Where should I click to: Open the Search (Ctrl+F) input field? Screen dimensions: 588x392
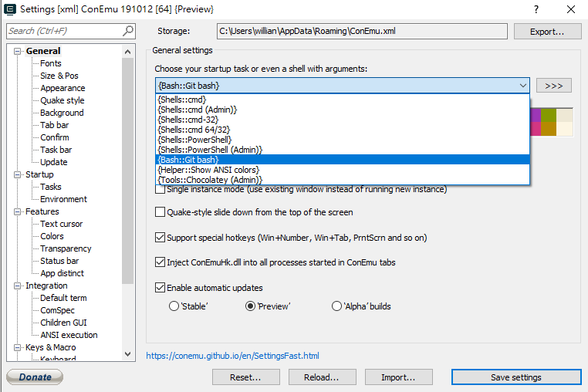tap(71, 31)
